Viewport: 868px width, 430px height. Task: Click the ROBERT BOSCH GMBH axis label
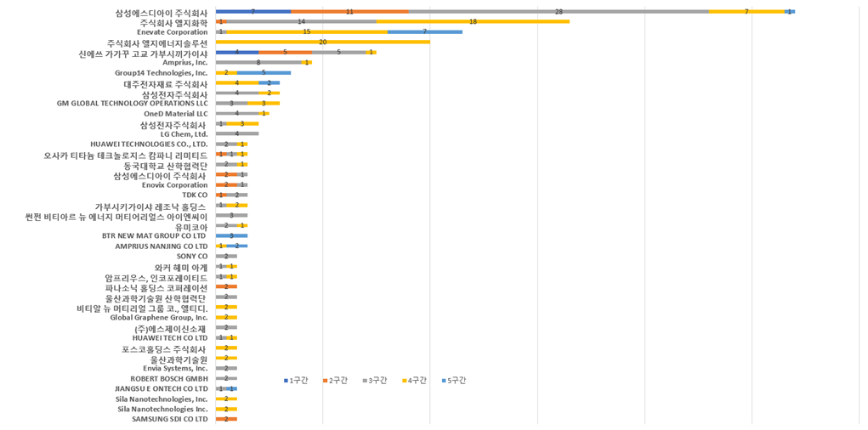pyautogui.click(x=168, y=378)
